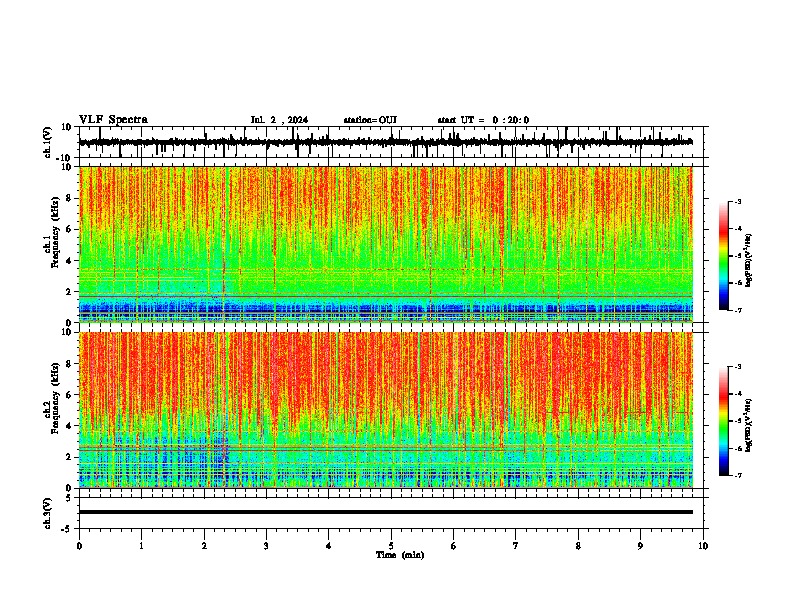Click the "VLF Spectra" title text
Viewport: 792px width, 612px height.
[113, 120]
